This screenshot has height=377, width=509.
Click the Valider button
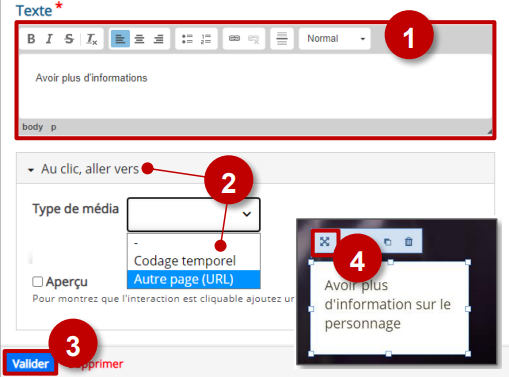pyautogui.click(x=31, y=364)
